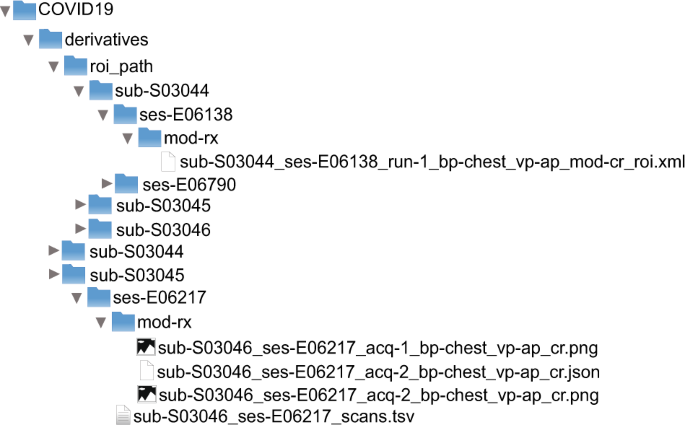Select the acq-2 chest PNG file
Viewport: 685px width, 425px height.
click(379, 395)
